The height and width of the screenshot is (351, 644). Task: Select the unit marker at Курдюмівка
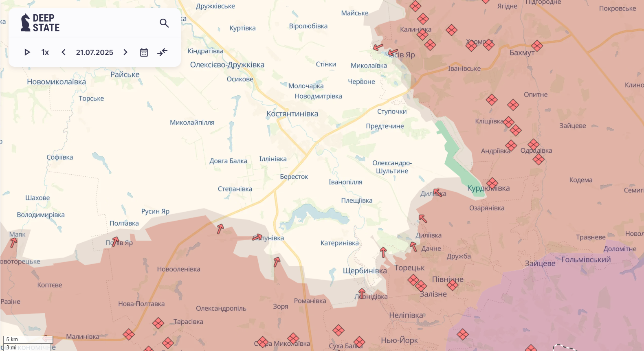tap(492, 183)
